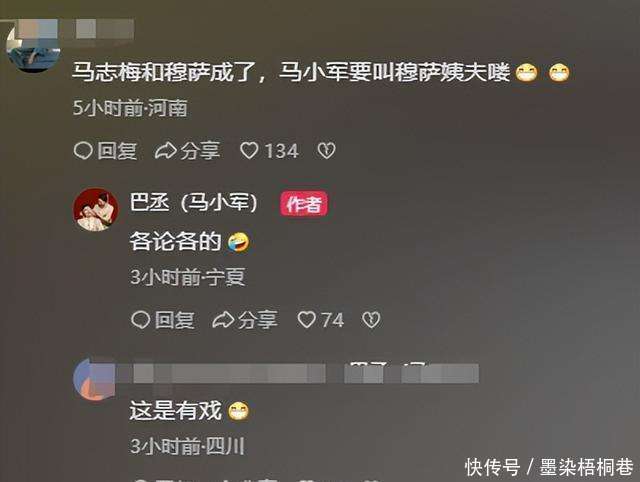Share the Henan comment via arrow icon
The height and width of the screenshot is (482, 640).
point(165,151)
